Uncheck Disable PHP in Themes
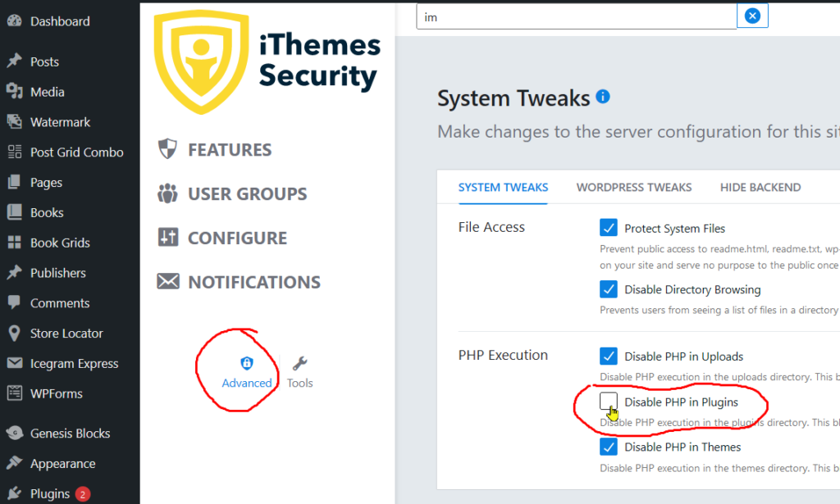840x504 pixels. click(608, 446)
